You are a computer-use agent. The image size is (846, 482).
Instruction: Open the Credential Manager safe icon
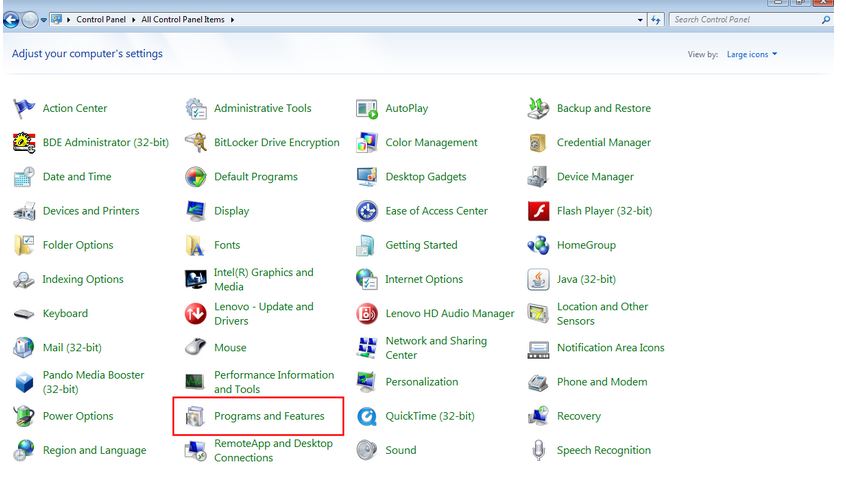[x=538, y=142]
